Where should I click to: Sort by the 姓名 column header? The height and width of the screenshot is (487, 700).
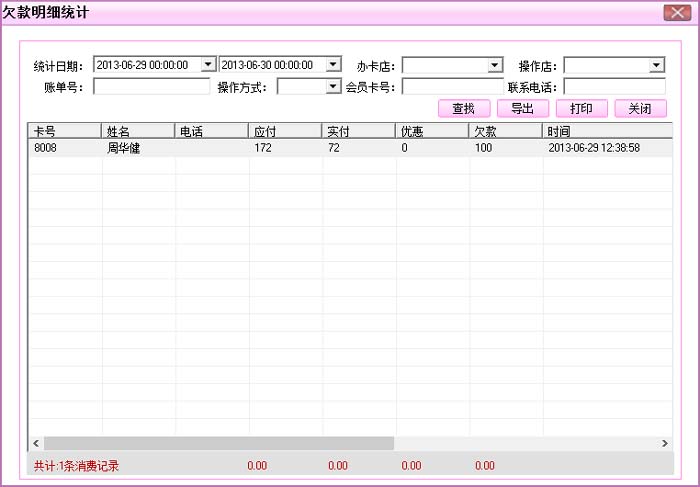point(138,131)
